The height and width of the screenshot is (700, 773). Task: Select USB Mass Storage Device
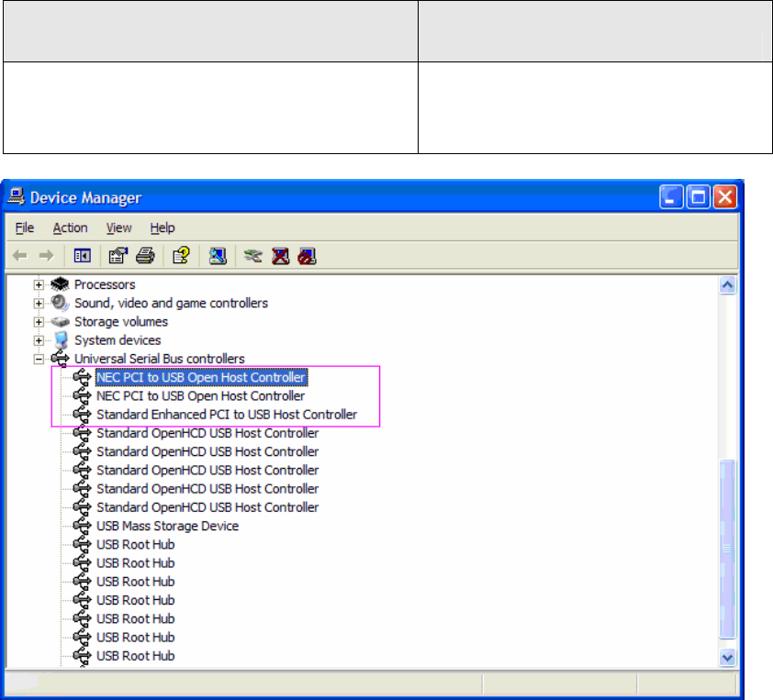click(x=168, y=526)
